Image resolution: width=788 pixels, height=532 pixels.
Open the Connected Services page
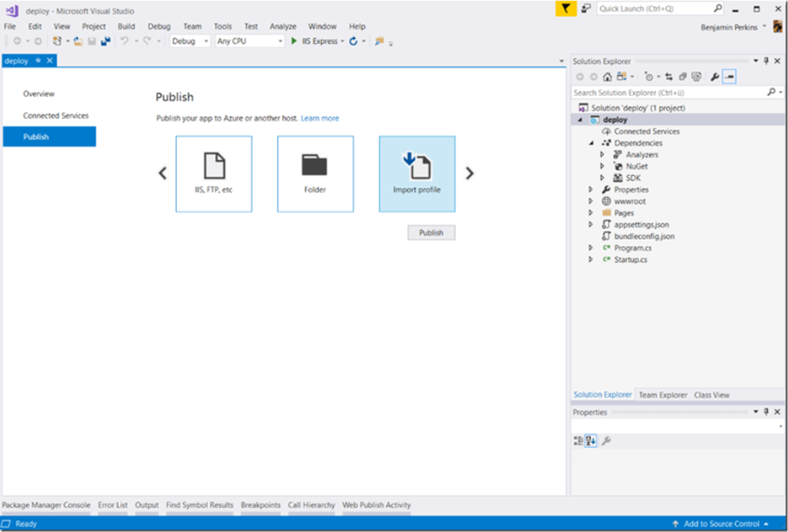56,116
